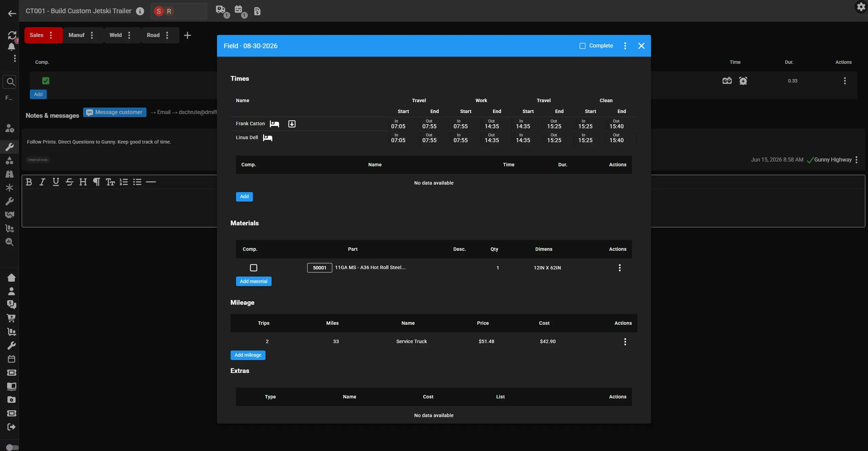Click inside the notes text editor area
The image size is (868, 451).
(x=119, y=208)
